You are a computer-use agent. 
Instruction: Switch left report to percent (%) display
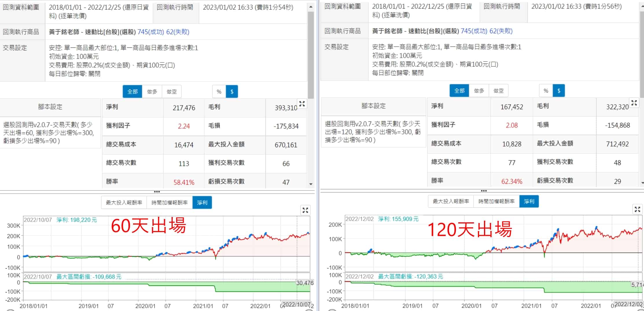point(219,92)
